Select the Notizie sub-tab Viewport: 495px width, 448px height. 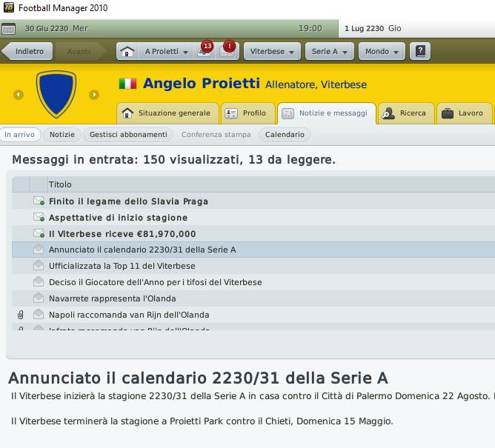tap(62, 135)
